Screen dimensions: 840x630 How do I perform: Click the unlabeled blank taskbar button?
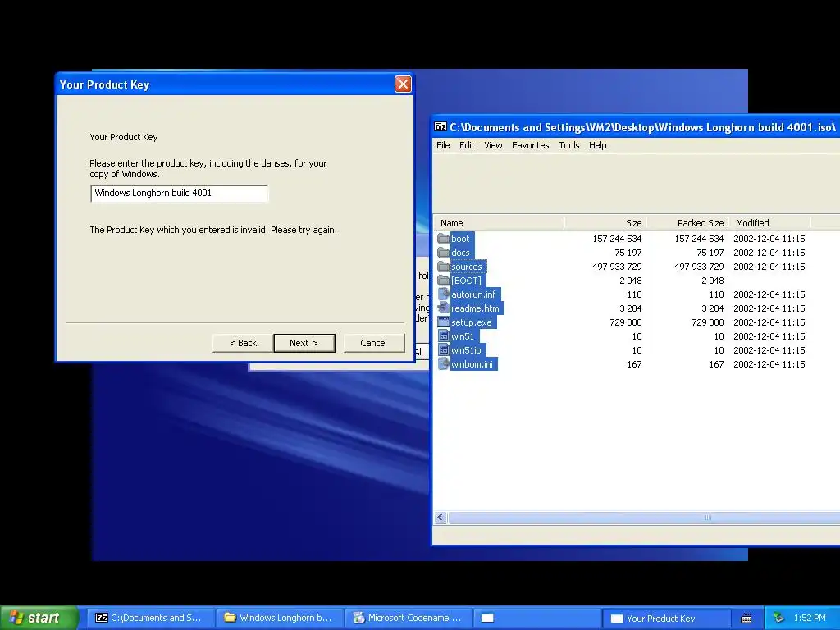(537, 618)
